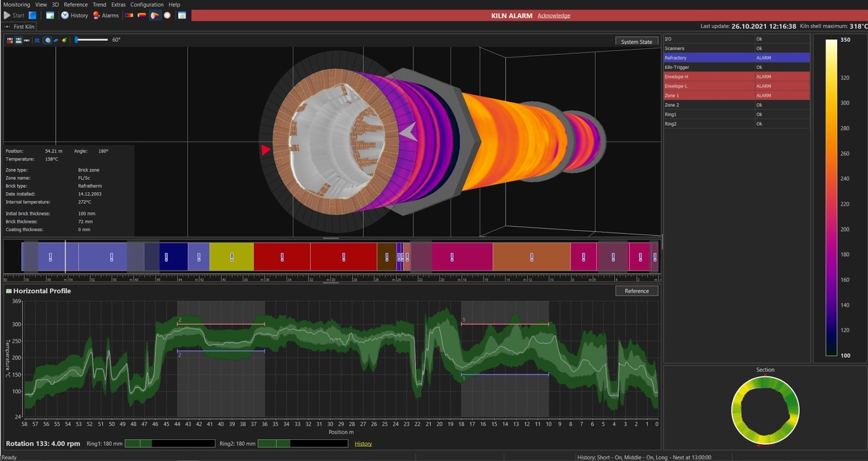Switch to the First Kiln tab

pos(24,27)
